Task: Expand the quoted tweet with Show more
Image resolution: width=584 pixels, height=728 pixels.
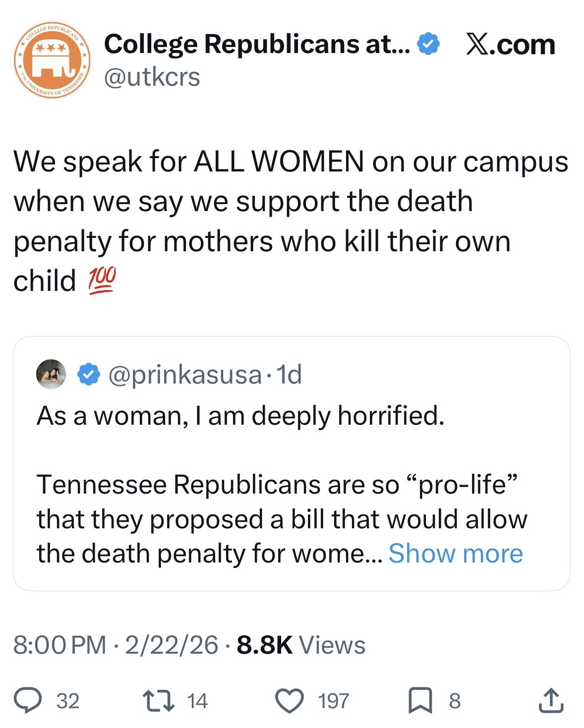Action: click(x=455, y=554)
